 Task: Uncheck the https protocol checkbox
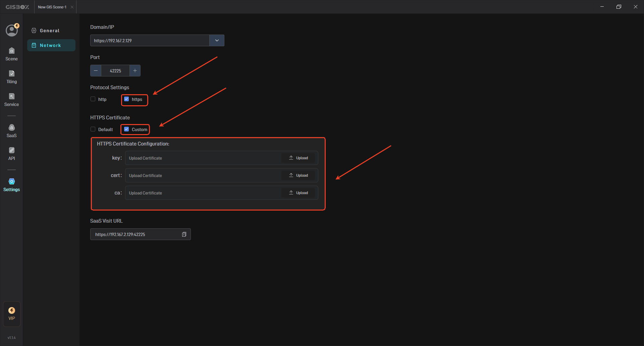(x=126, y=99)
